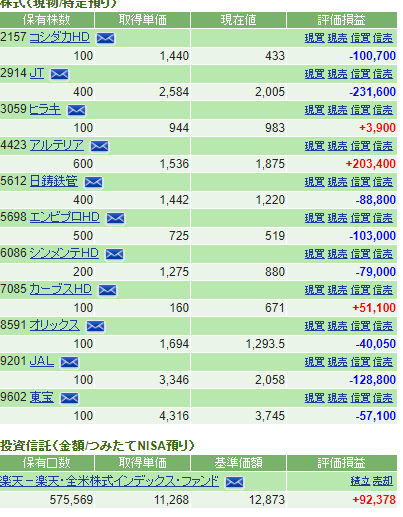Open the アルテリア stock link
The width and height of the screenshot is (403, 517).
coord(57,145)
